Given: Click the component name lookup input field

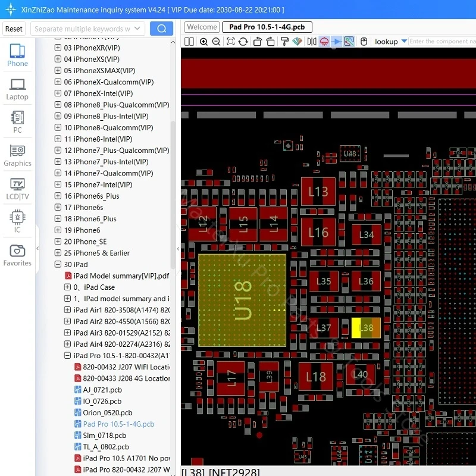Looking at the screenshot, I should (441, 42).
